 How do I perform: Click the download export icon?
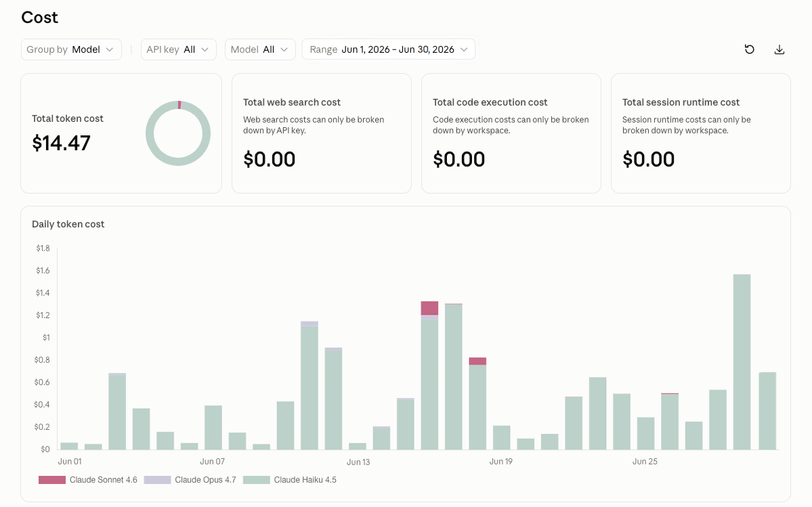click(779, 49)
